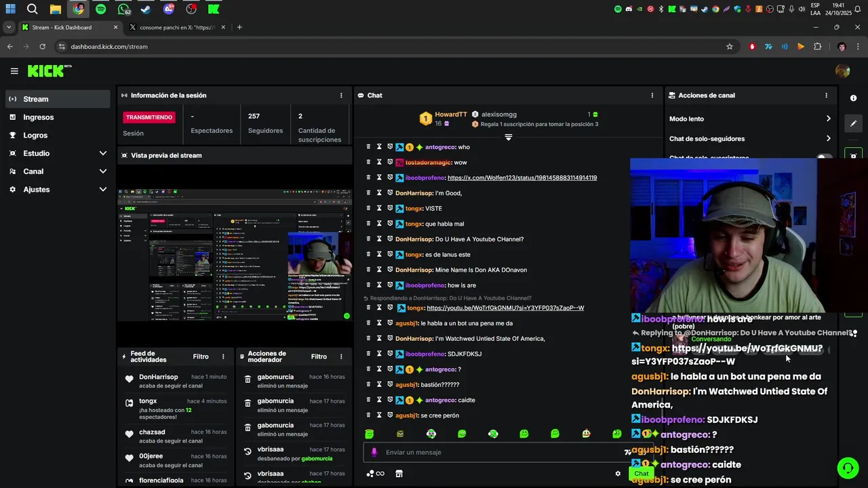This screenshot has width=868, height=488.
Task: Open tongx's youtu.be link in chat
Action: tap(505, 308)
